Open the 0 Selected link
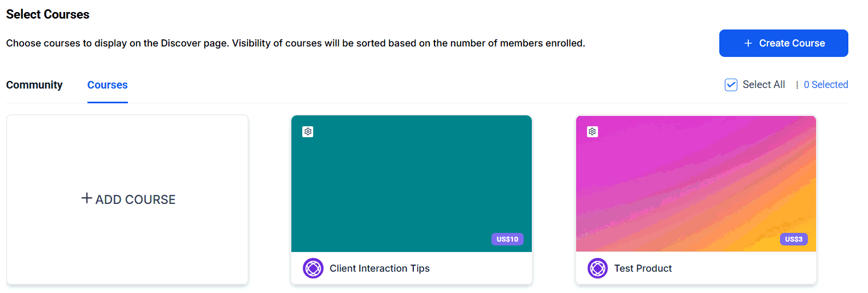Screen dimensions: 868x293 click(826, 85)
